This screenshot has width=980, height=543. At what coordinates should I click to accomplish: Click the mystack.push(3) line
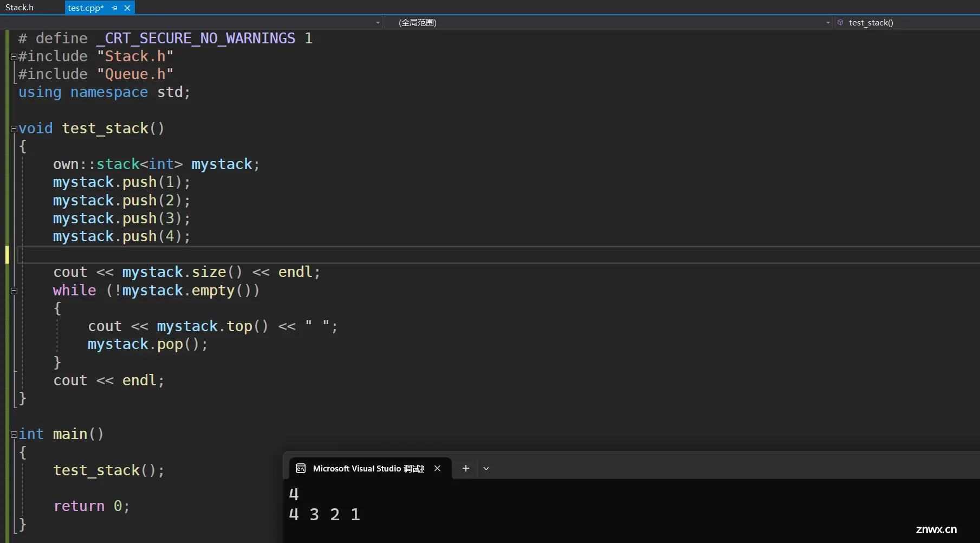[x=122, y=218]
